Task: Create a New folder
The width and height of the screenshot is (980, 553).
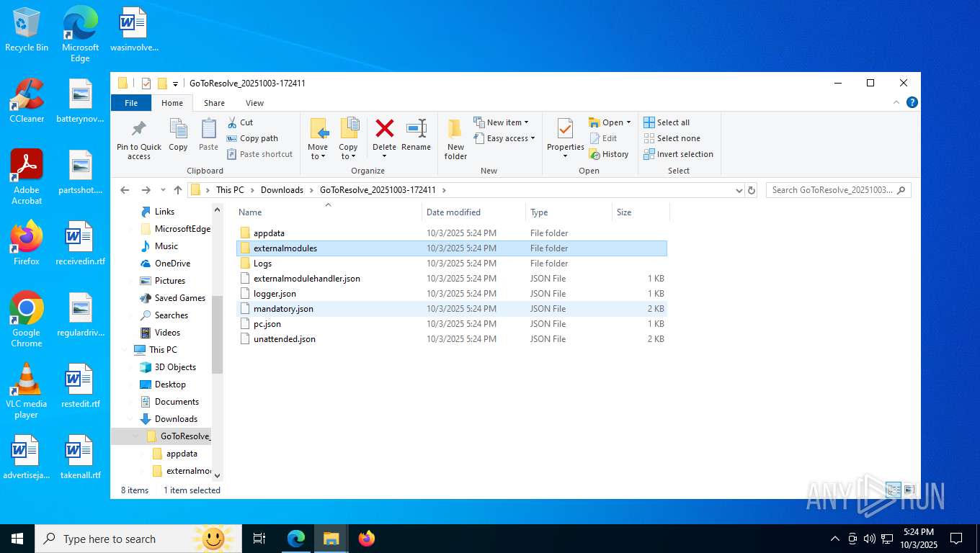Action: (x=455, y=139)
